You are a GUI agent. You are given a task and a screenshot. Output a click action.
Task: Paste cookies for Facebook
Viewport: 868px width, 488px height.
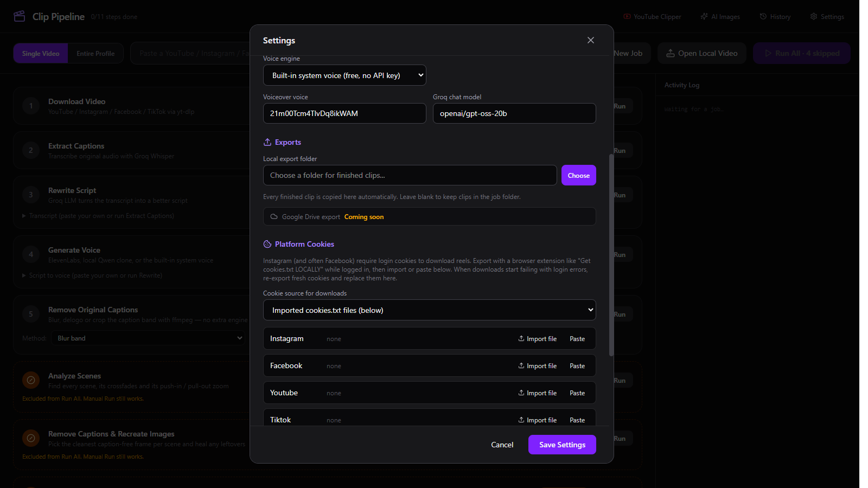pyautogui.click(x=577, y=366)
